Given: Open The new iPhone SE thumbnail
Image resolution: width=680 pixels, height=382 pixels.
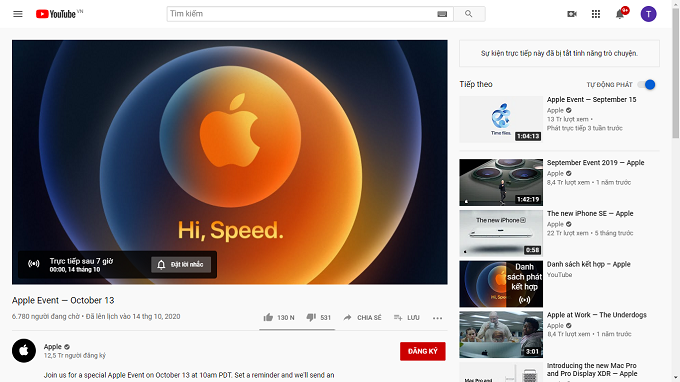Looking at the screenshot, I should [x=501, y=233].
